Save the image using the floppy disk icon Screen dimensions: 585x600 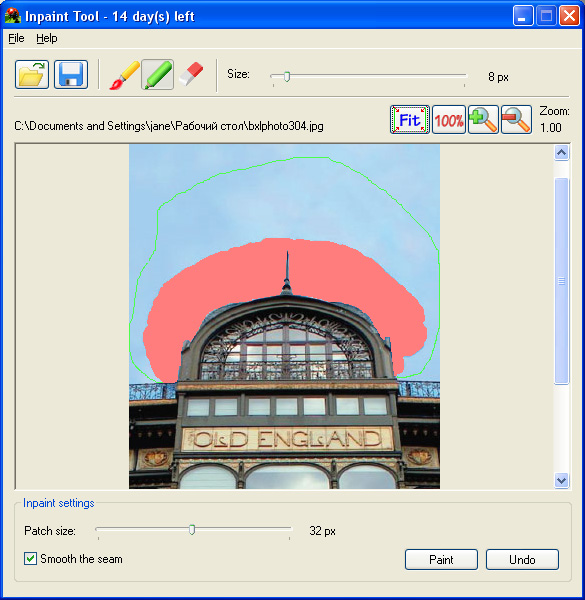click(71, 75)
